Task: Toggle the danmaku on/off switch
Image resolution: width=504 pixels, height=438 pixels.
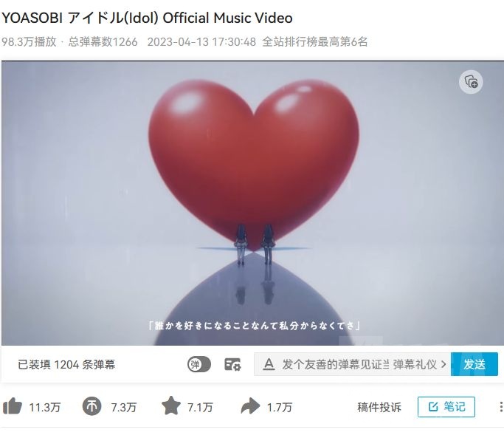Action: (x=199, y=365)
